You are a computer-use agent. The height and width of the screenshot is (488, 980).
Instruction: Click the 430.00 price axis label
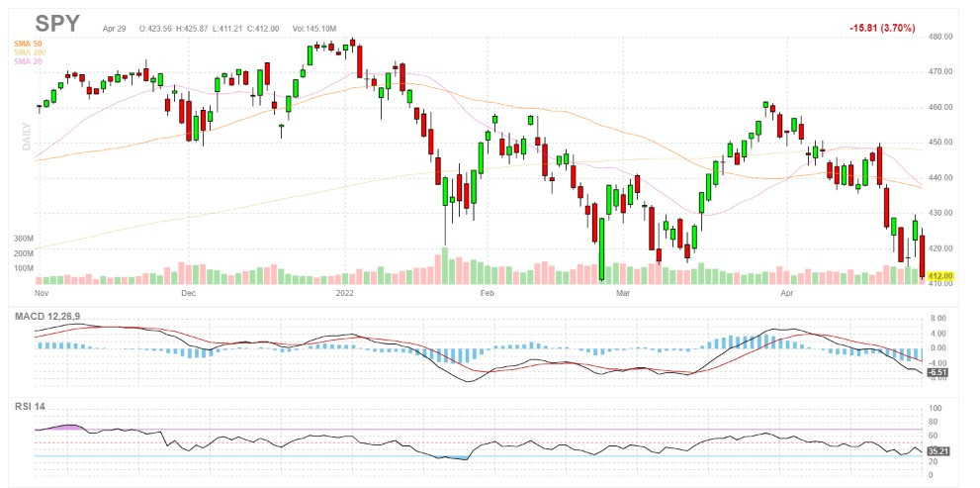pos(940,214)
